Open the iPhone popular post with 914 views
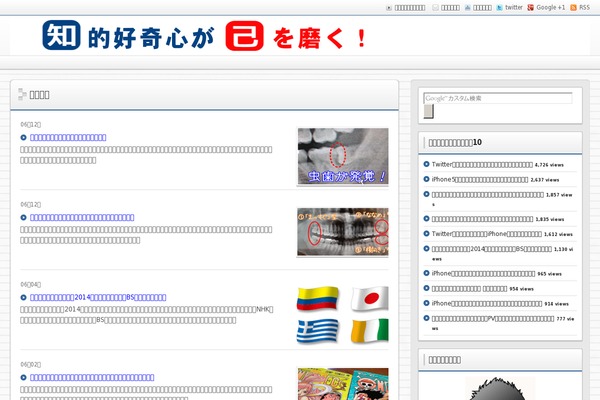Image resolution: width=600 pixels, height=400 pixels. pos(487,304)
